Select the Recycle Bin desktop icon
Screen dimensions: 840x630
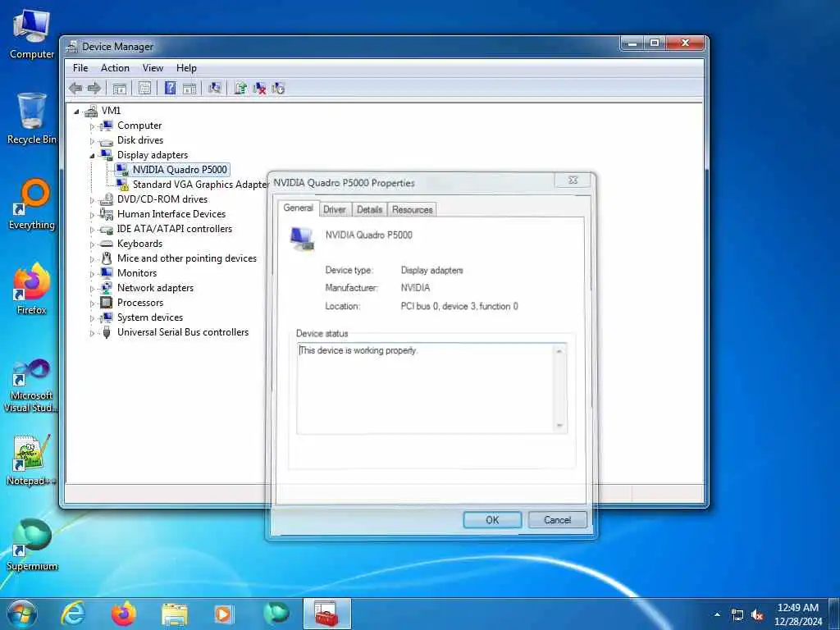pyautogui.click(x=32, y=118)
